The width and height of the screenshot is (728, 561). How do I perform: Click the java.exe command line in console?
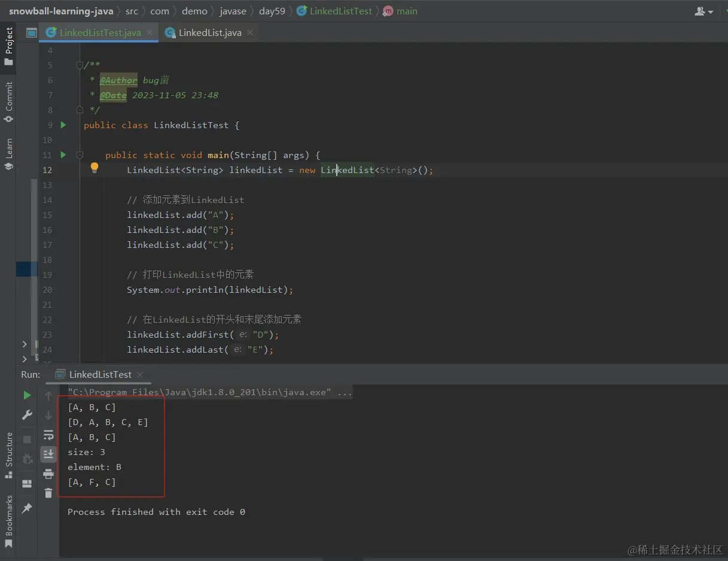pyautogui.click(x=210, y=392)
